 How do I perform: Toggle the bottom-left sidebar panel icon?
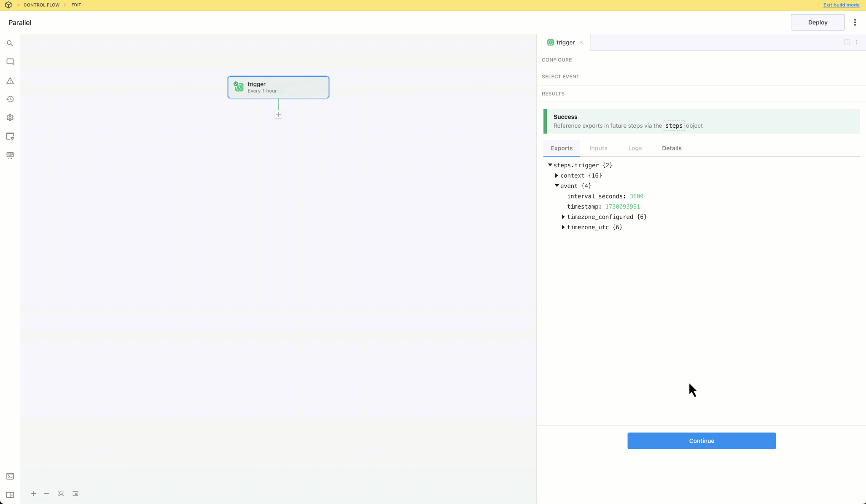click(x=10, y=495)
